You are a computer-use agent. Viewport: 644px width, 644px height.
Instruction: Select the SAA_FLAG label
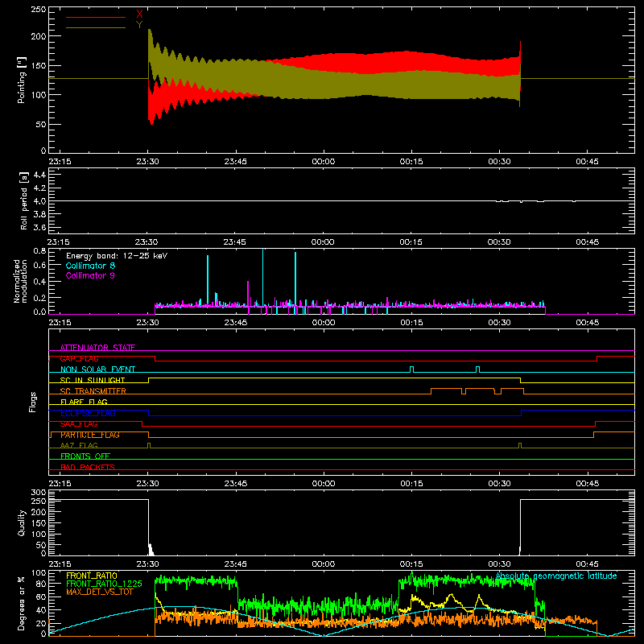(x=79, y=424)
